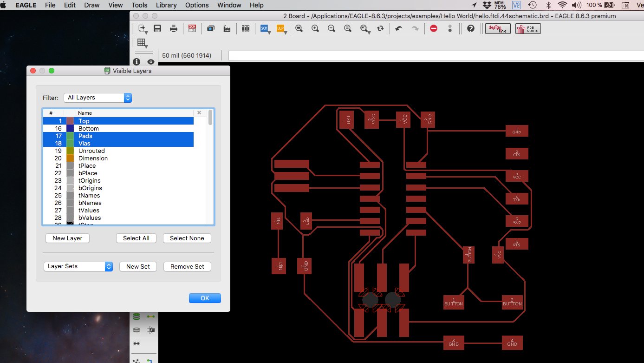Toggle the Dimension layer row
This screenshot has height=363, width=644.
tap(118, 158)
